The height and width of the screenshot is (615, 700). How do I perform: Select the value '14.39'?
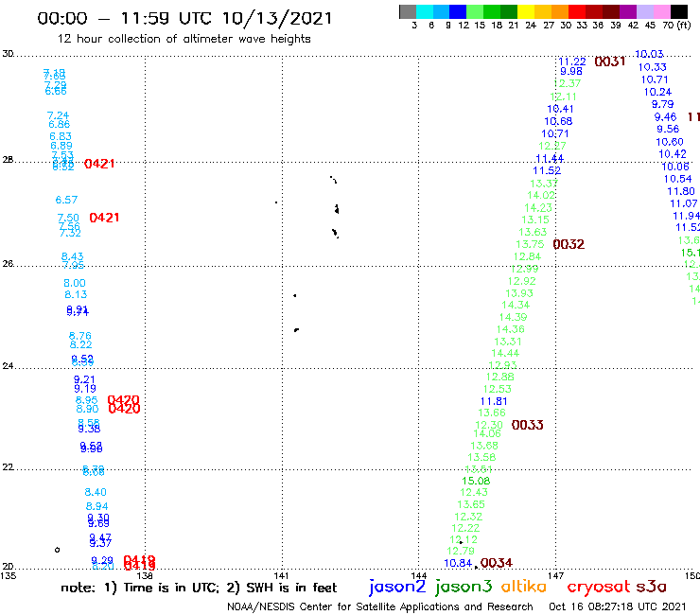pyautogui.click(x=513, y=317)
